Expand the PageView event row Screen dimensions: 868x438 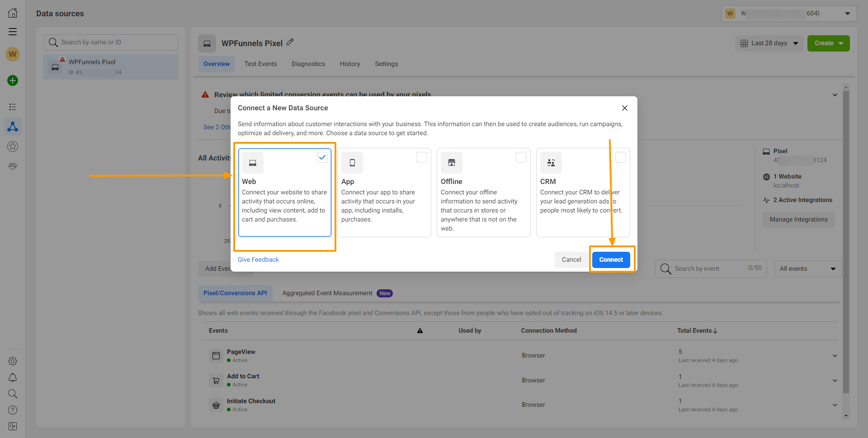835,356
